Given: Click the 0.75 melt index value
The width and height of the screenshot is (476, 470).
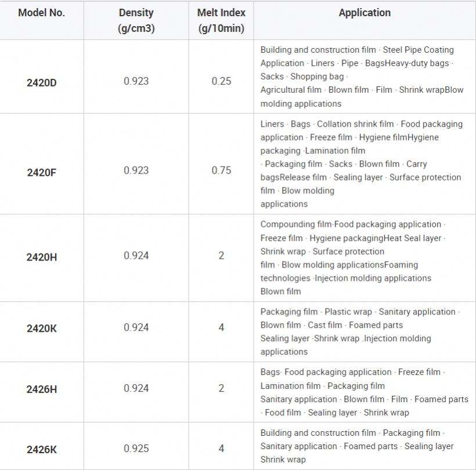Looking at the screenshot, I should [221, 171].
